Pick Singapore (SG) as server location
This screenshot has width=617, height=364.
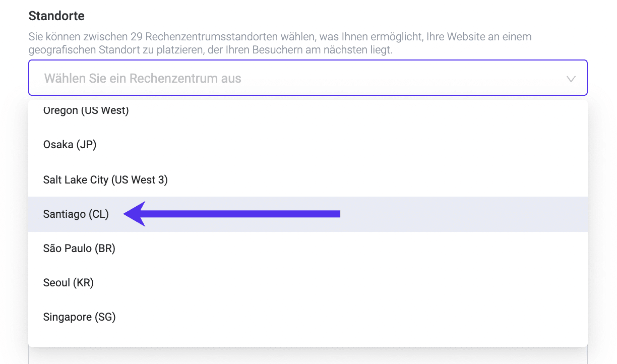[79, 317]
